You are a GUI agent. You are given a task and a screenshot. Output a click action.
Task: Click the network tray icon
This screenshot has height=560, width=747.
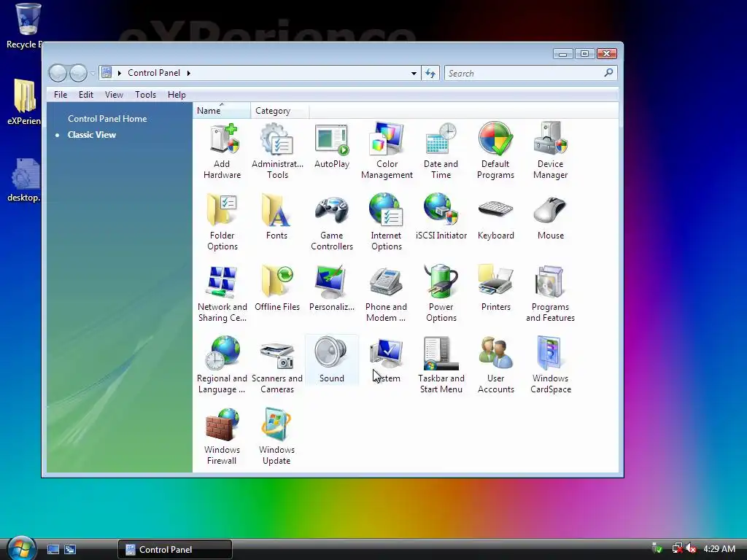tap(676, 548)
